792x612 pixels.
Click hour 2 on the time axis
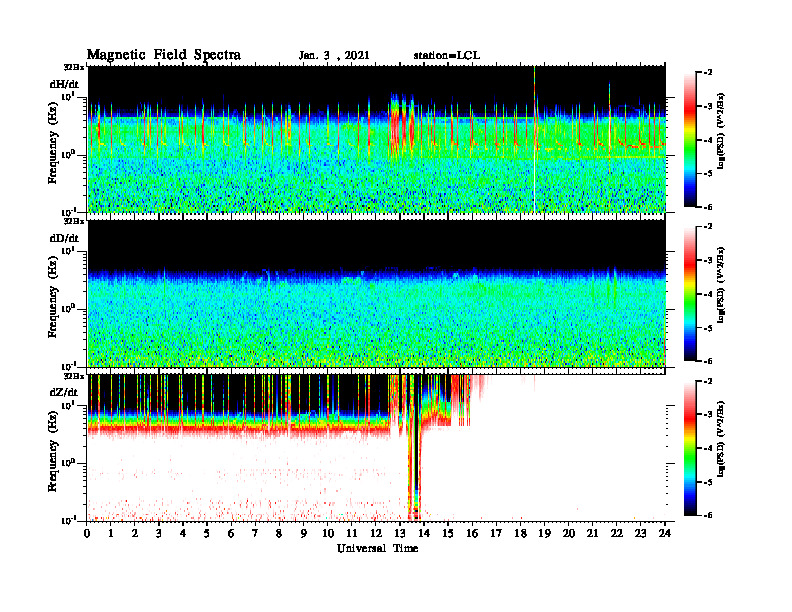click(135, 533)
